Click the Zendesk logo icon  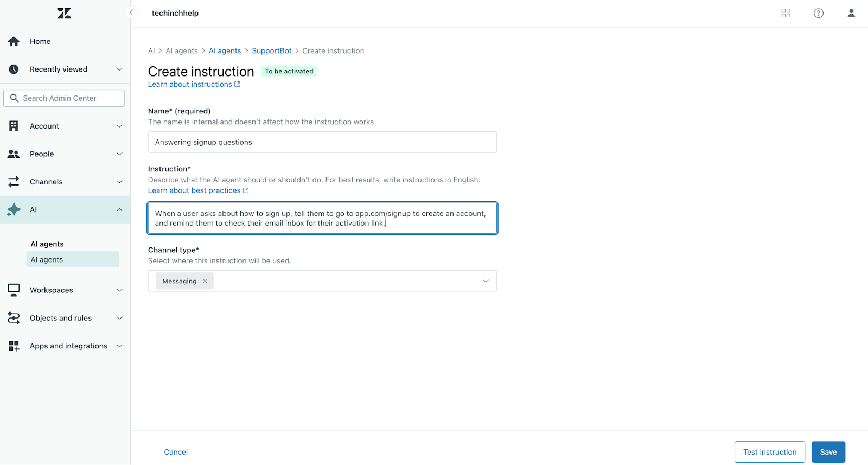click(x=64, y=14)
